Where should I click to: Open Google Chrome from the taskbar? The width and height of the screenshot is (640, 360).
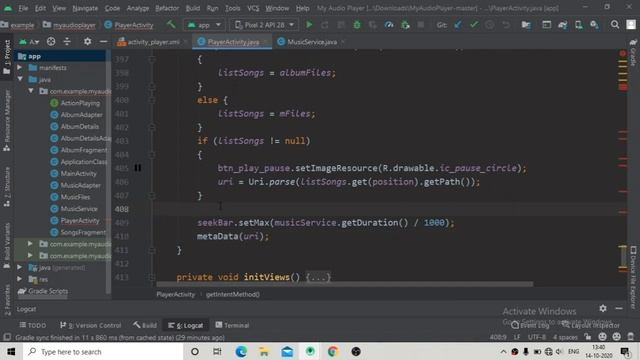pyautogui.click(x=333, y=351)
